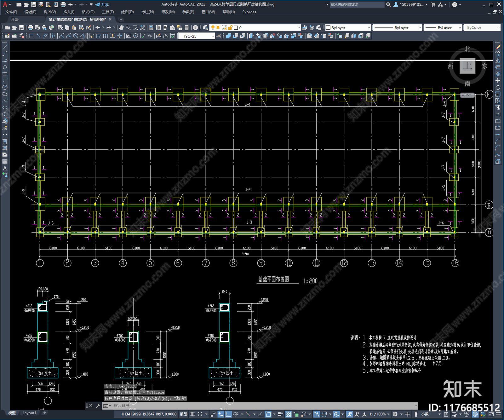The image size is (504, 420).
Task: Click the 模型 model space button in status bar
Action: [x=183, y=414]
